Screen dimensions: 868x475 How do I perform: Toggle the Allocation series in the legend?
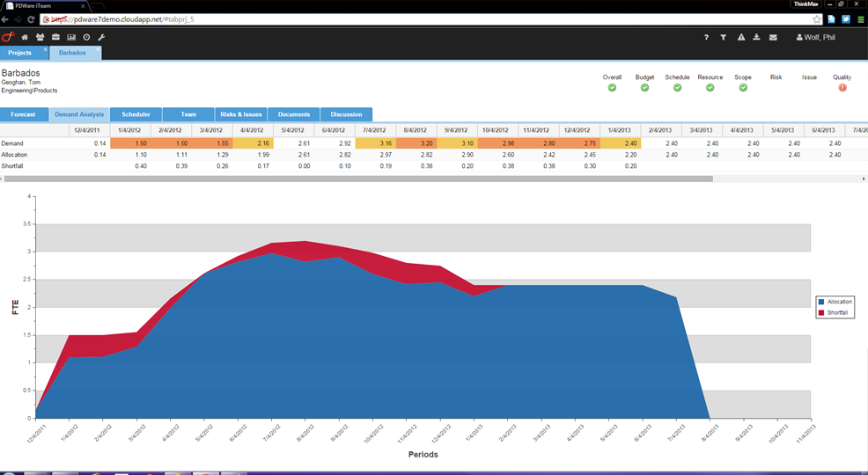click(835, 302)
